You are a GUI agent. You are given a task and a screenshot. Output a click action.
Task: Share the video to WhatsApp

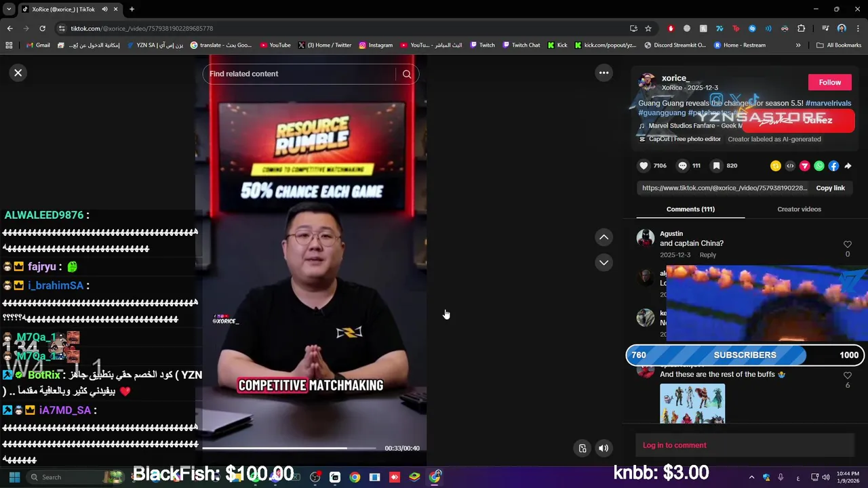[819, 166]
